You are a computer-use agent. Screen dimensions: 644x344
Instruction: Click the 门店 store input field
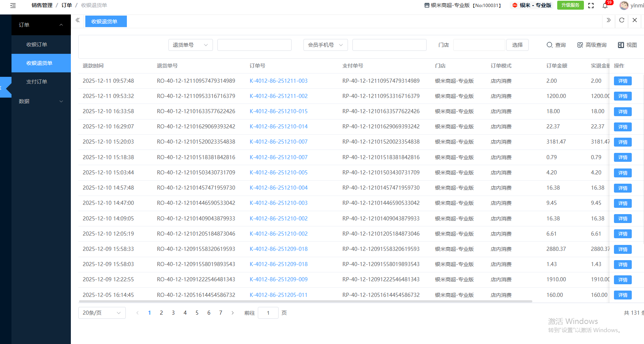[479, 45]
